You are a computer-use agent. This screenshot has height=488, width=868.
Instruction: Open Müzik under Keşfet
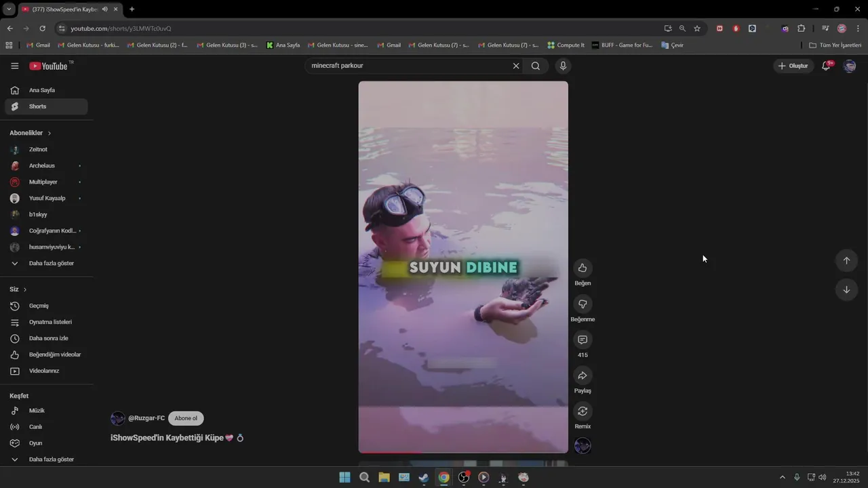[x=46, y=411]
